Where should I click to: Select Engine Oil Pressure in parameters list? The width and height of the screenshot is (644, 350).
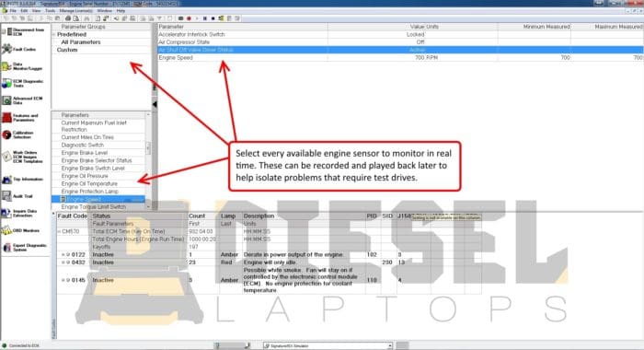coord(85,176)
